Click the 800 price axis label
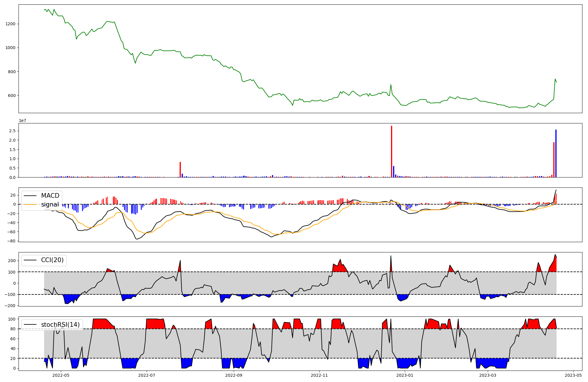The height and width of the screenshot is (382, 588). [12, 72]
